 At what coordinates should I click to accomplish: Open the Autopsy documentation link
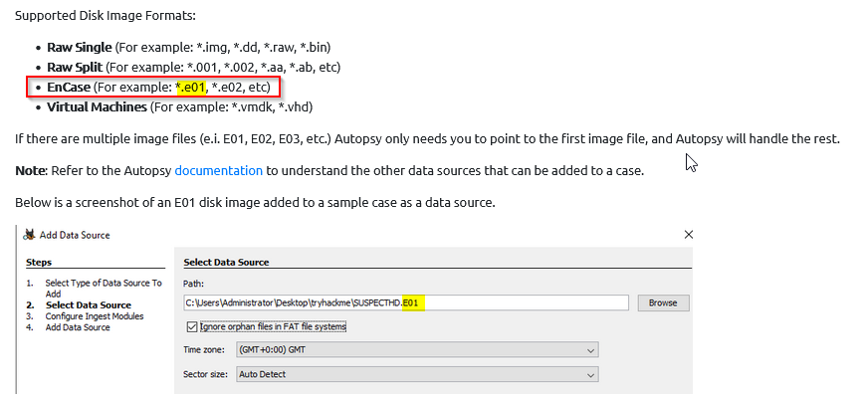[x=219, y=171]
